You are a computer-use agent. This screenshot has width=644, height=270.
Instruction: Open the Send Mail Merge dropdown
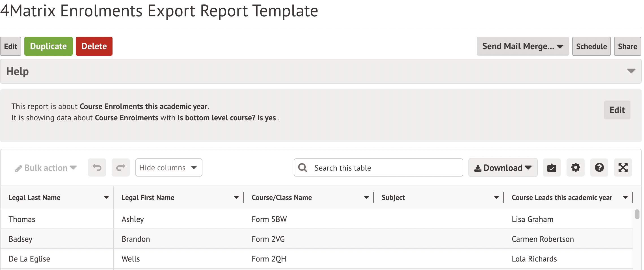pyautogui.click(x=522, y=46)
